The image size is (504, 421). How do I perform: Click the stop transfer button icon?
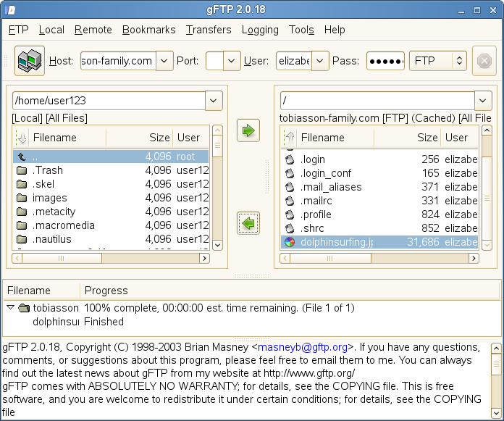coord(484,61)
